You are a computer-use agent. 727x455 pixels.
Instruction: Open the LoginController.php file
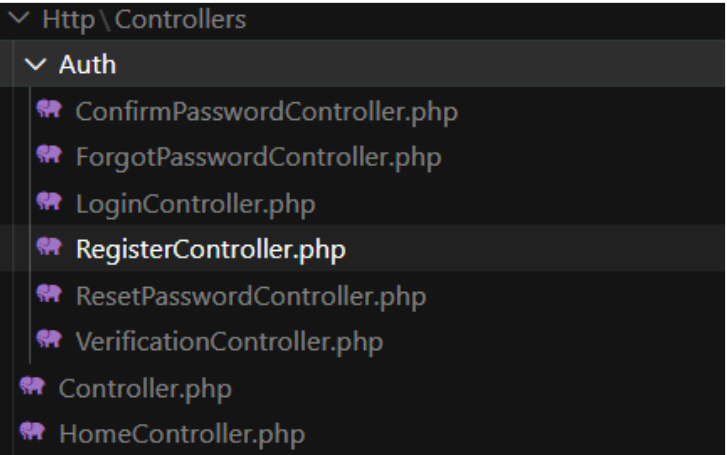coord(196,204)
